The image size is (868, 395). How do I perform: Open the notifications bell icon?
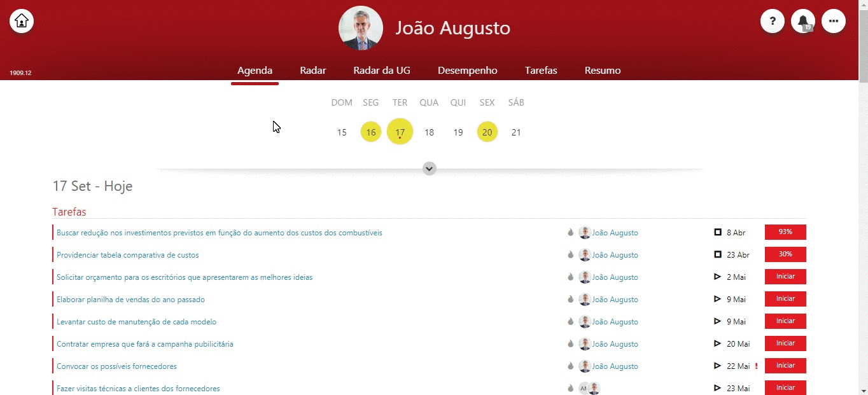803,21
